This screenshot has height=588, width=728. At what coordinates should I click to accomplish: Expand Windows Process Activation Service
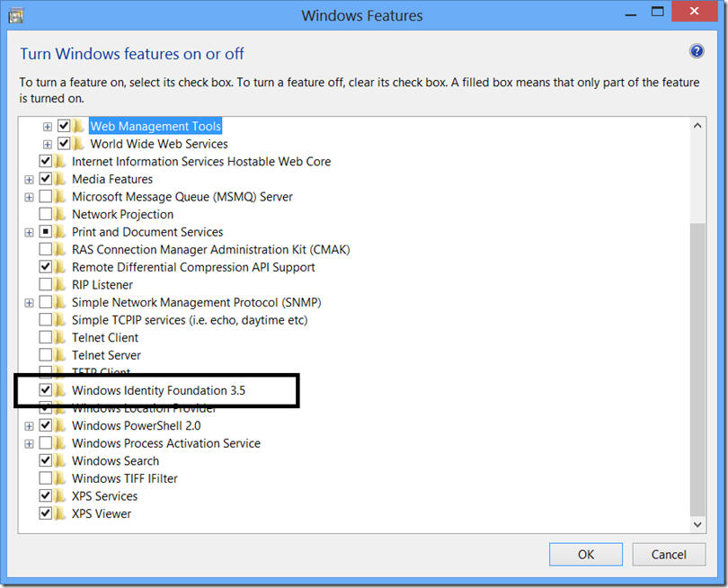(x=29, y=444)
